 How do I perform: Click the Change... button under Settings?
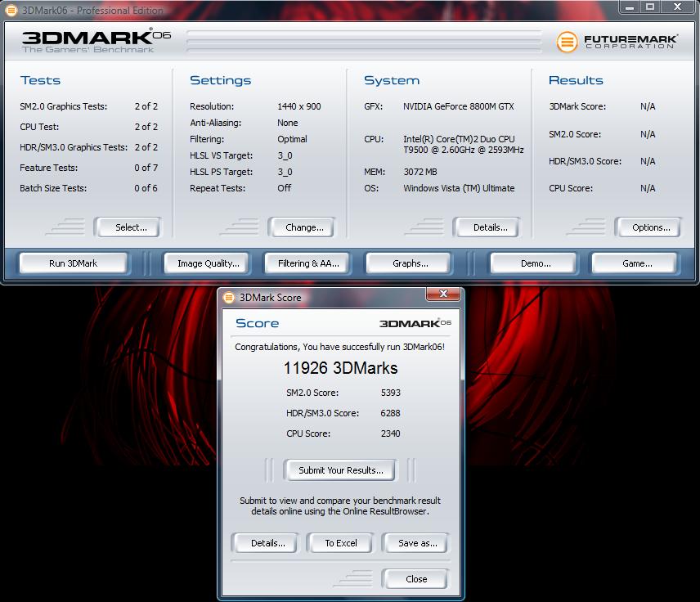(304, 227)
